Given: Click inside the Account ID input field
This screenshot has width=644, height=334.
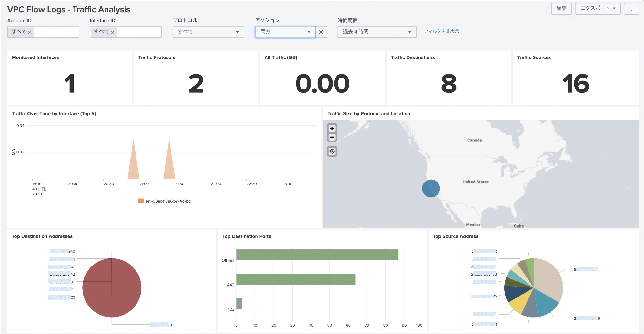Looking at the screenshot, I should pos(56,32).
